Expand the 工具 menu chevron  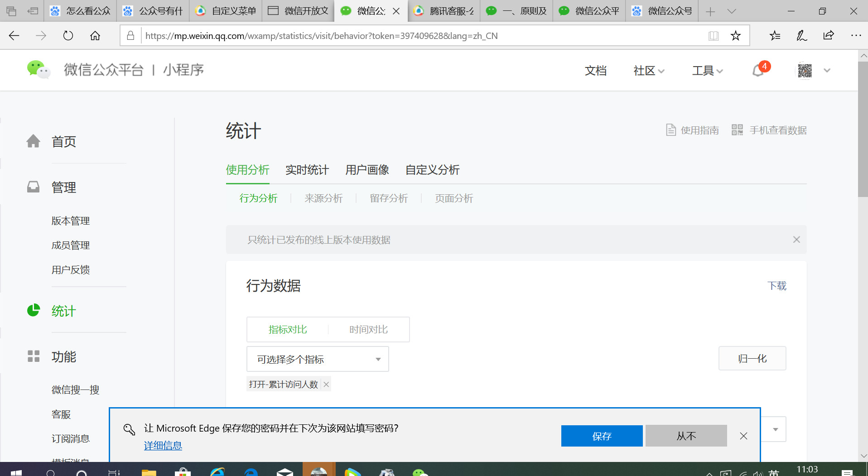point(719,71)
